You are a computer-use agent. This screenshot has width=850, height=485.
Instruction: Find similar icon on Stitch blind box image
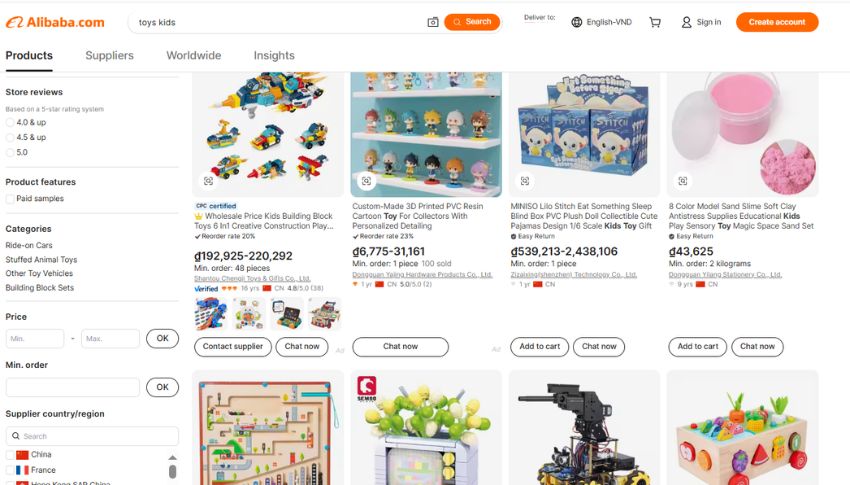point(525,181)
